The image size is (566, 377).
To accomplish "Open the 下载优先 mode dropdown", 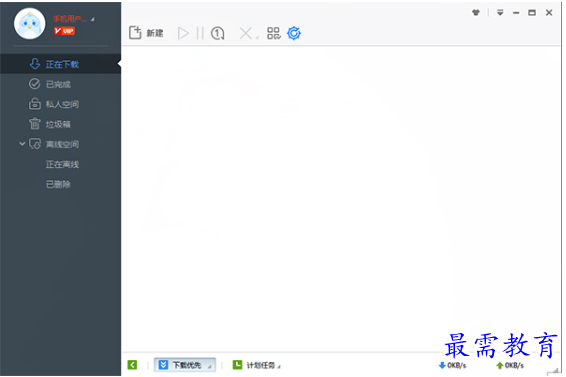I will pos(185,365).
